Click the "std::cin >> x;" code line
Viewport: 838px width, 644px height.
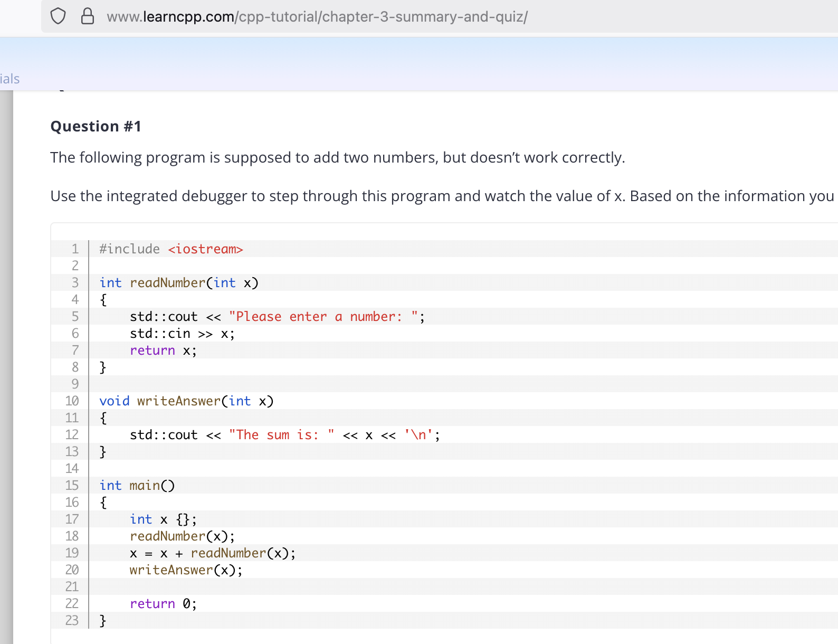[x=182, y=334]
